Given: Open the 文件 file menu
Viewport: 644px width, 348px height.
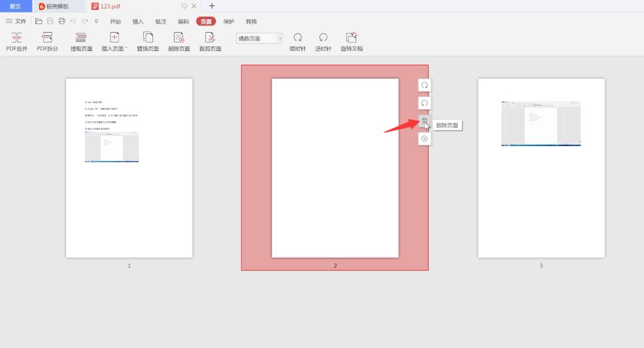Looking at the screenshot, I should [16, 21].
